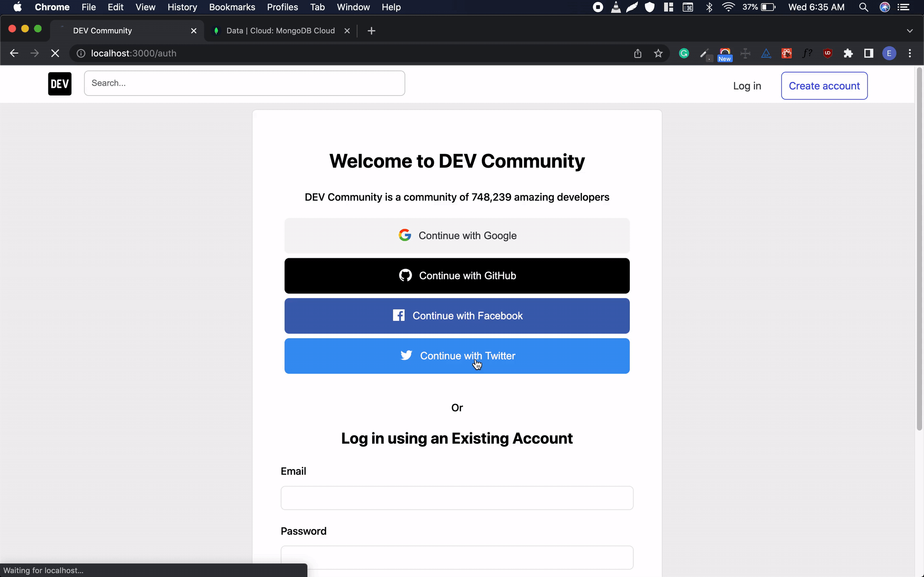The height and width of the screenshot is (577, 924).
Task: Open the Extensions puzzle piece menu
Action: pyautogui.click(x=848, y=53)
